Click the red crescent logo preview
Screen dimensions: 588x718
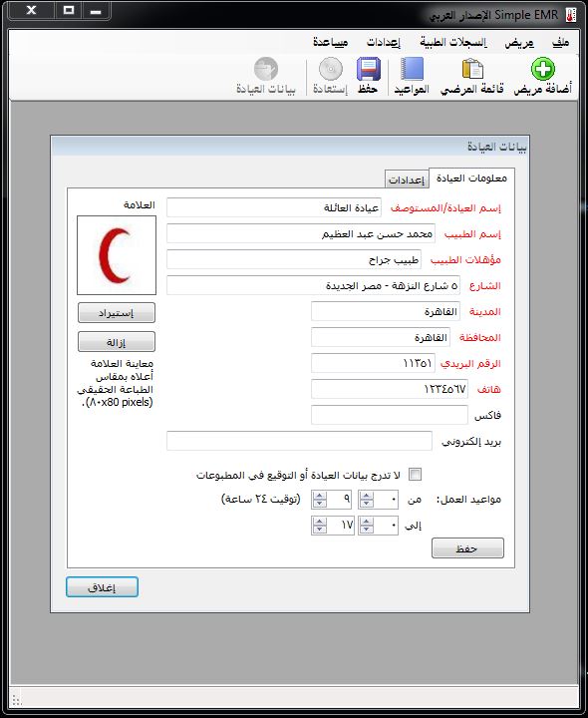pos(117,255)
